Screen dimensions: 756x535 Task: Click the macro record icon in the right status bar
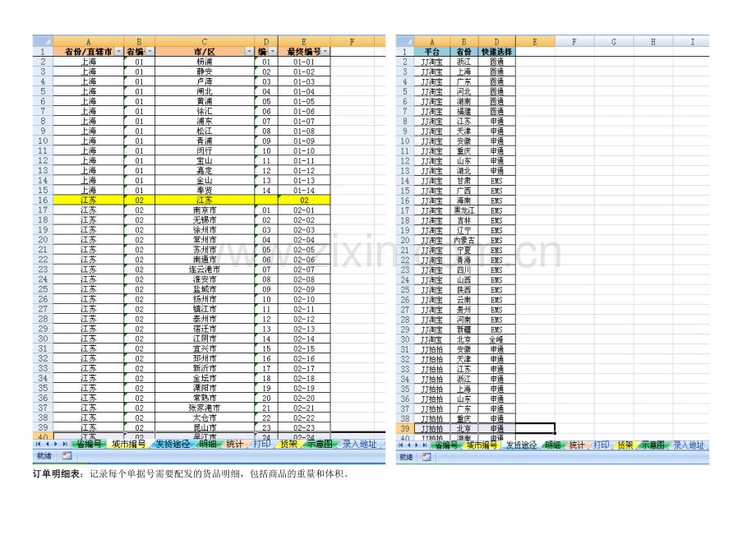[x=426, y=456]
